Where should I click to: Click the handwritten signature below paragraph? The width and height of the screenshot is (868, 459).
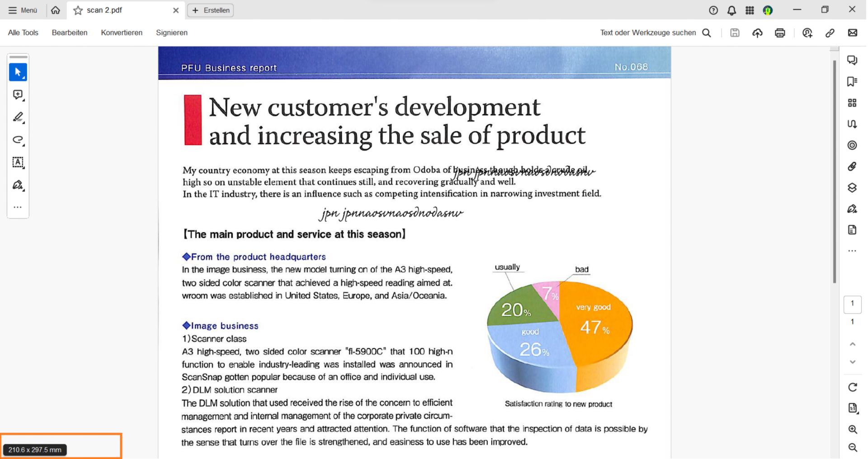(x=391, y=213)
